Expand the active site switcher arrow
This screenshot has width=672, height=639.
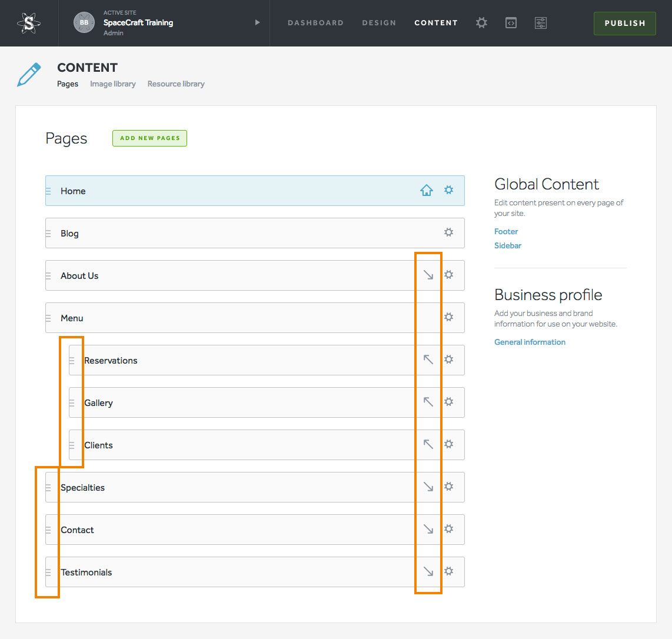point(257,22)
